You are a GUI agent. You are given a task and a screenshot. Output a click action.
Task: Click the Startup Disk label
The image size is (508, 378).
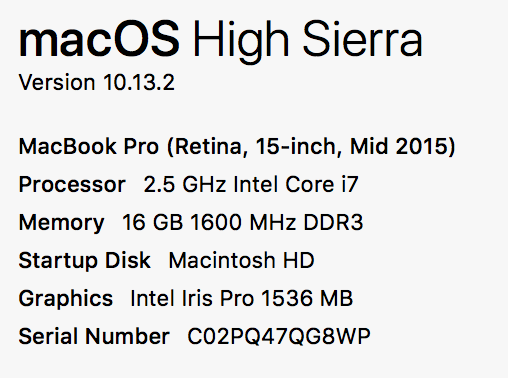pos(85,260)
